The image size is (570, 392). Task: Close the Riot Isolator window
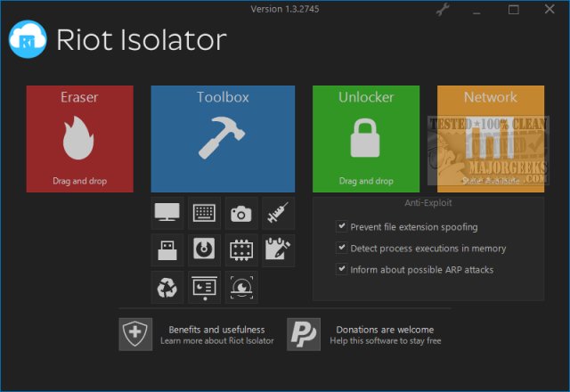pyautogui.click(x=550, y=9)
